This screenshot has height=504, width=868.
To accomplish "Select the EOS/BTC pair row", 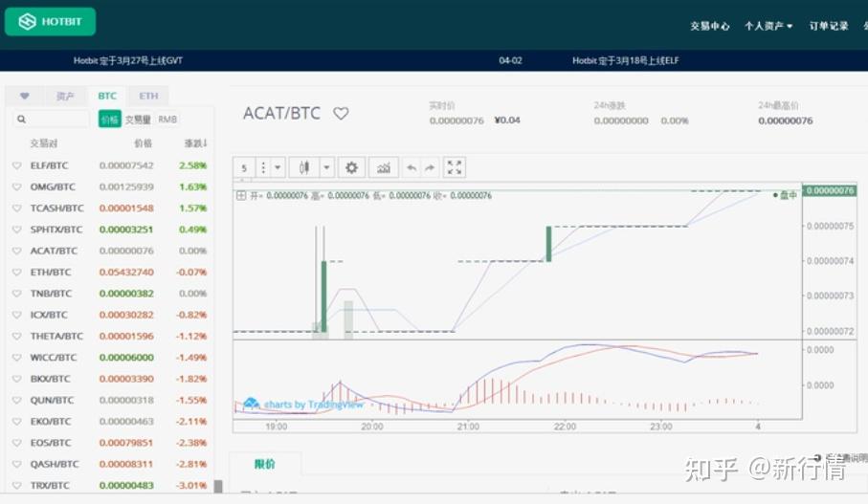I will pyautogui.click(x=110, y=443).
